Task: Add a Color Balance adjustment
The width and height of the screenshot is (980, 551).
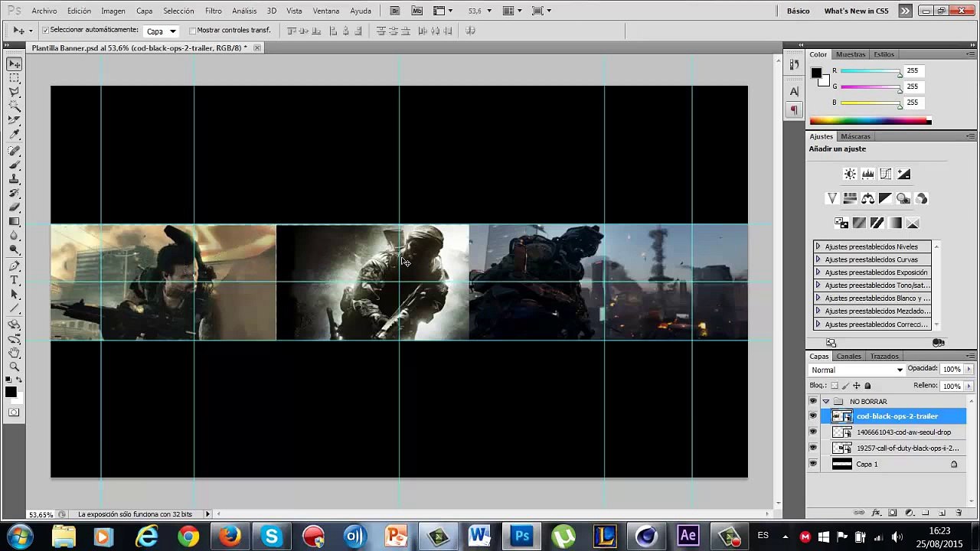Action: click(x=867, y=198)
